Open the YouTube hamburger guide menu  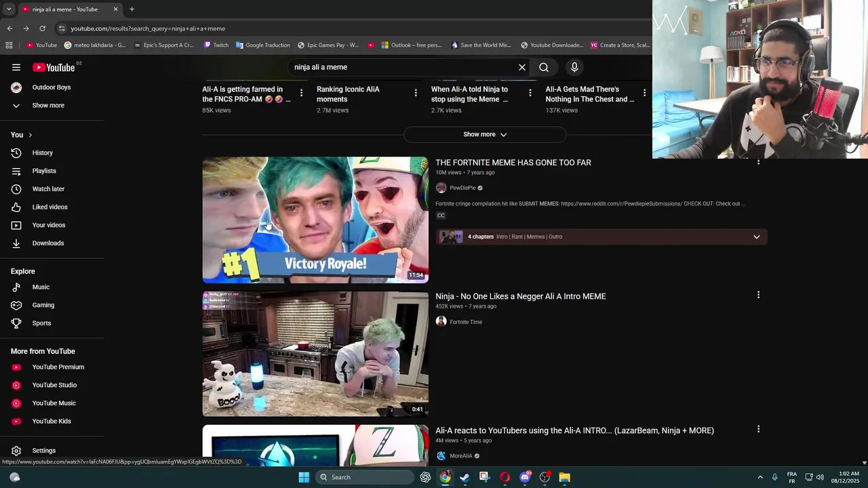point(16,67)
